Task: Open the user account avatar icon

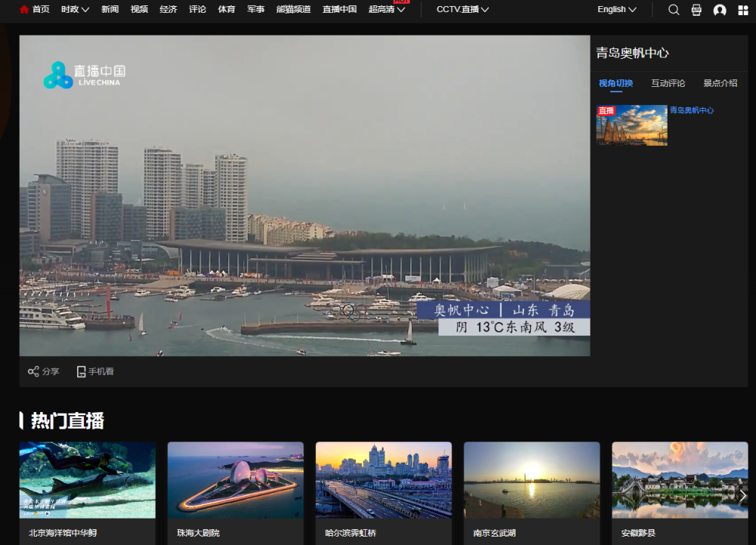Action: [720, 10]
